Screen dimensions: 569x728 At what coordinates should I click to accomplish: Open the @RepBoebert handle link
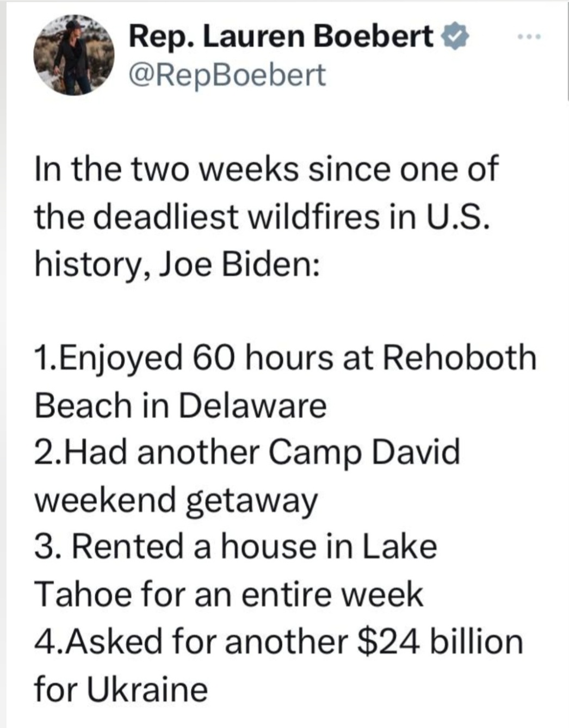[227, 76]
